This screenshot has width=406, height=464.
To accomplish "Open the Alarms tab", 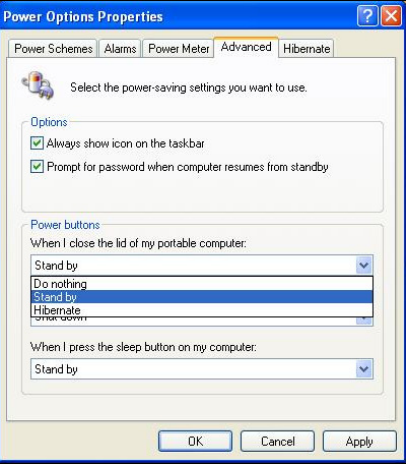I will click(x=120, y=49).
